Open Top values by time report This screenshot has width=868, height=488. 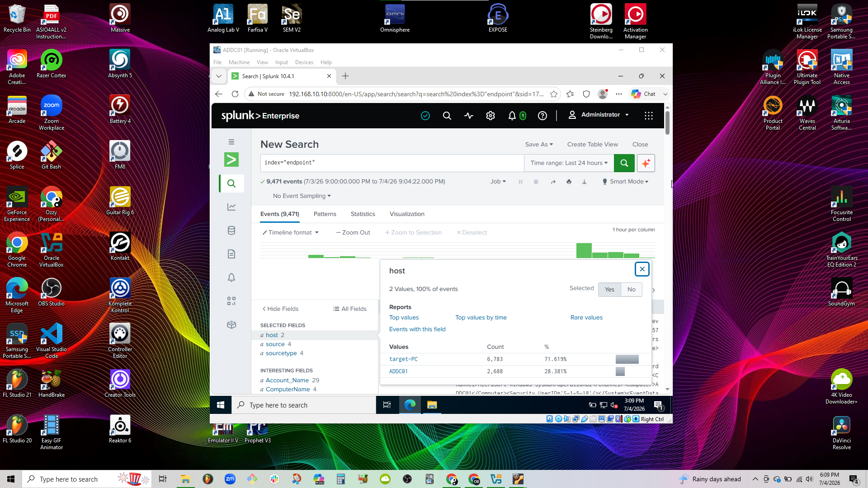[x=481, y=318]
